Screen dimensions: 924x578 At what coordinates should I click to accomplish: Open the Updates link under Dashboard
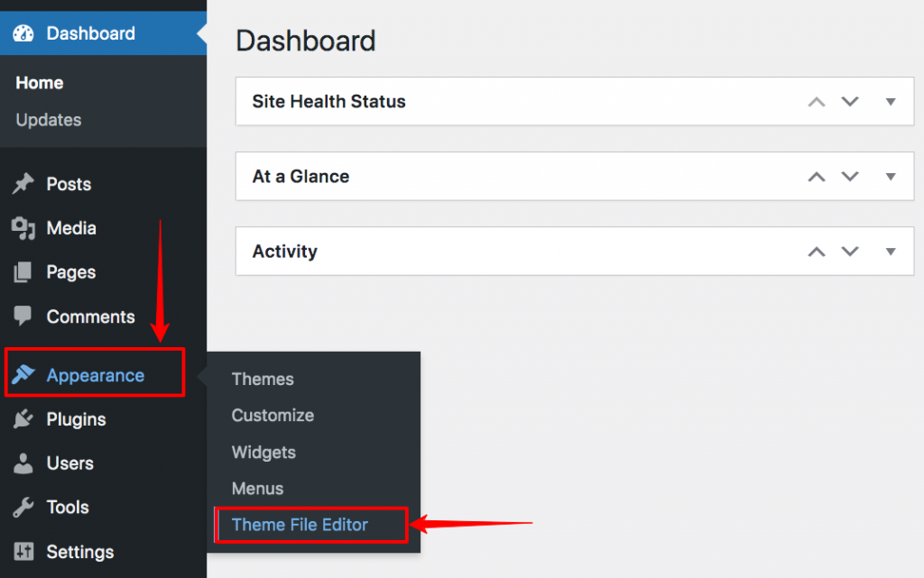[x=49, y=120]
